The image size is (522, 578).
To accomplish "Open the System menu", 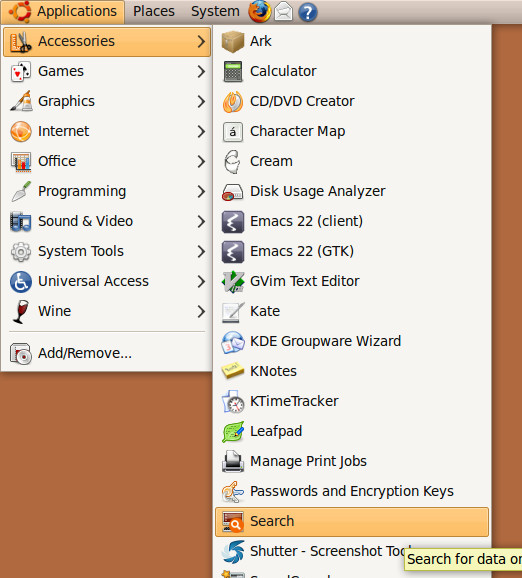I will [x=215, y=11].
